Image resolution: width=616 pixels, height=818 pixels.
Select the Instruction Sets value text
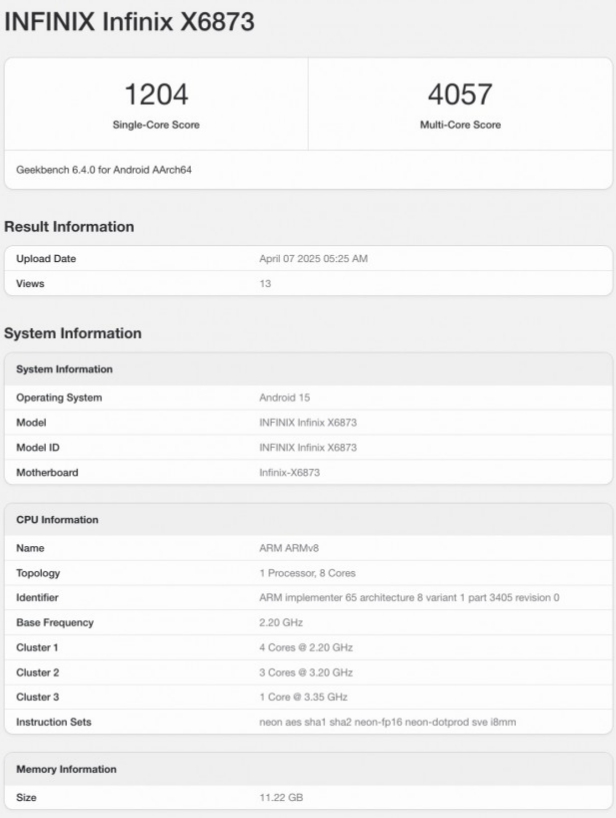click(388, 722)
